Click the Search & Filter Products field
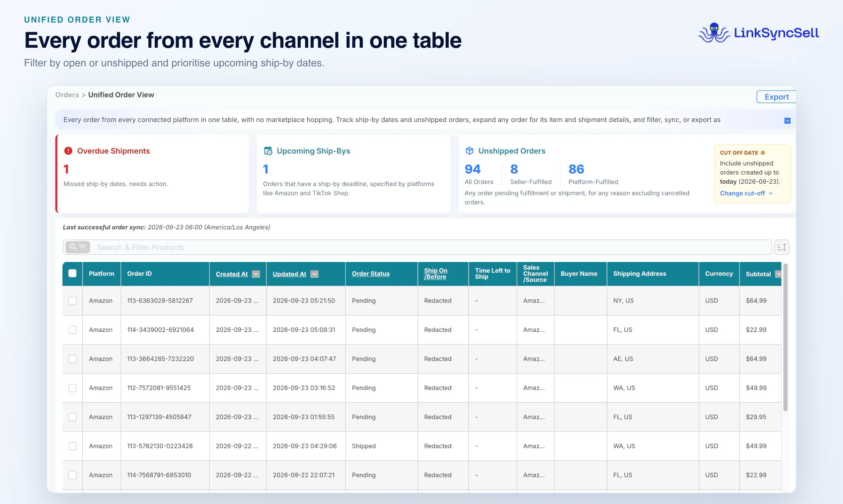 [417, 247]
